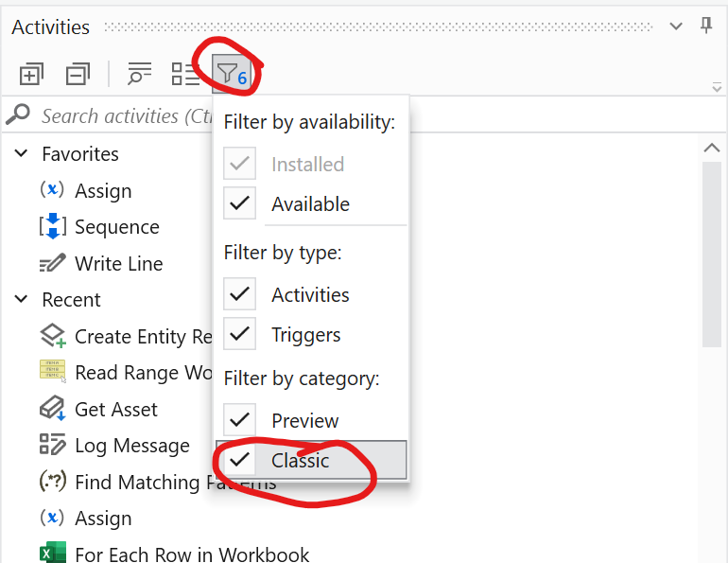Click the Recent group label
Screen dimensions: 728x563
click(71, 300)
